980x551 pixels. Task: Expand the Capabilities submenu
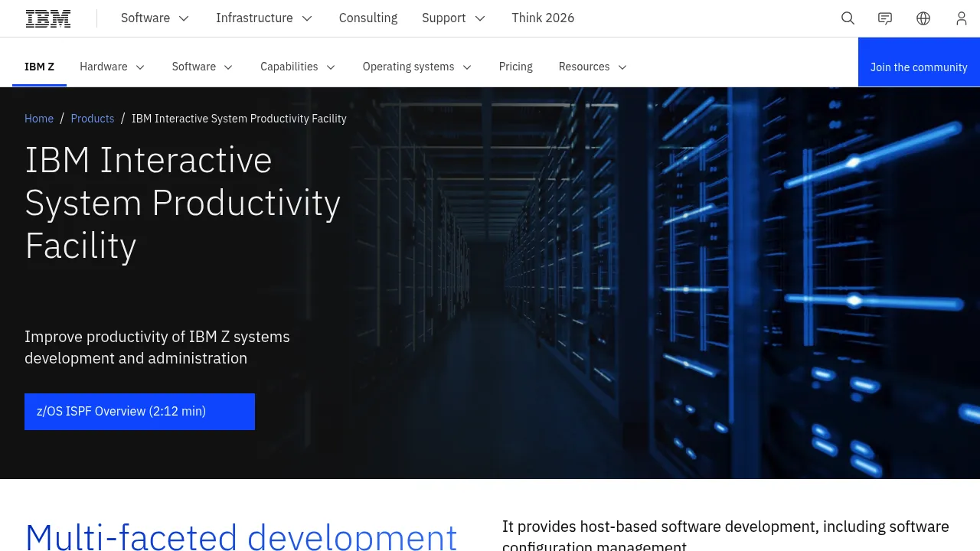[x=298, y=67]
